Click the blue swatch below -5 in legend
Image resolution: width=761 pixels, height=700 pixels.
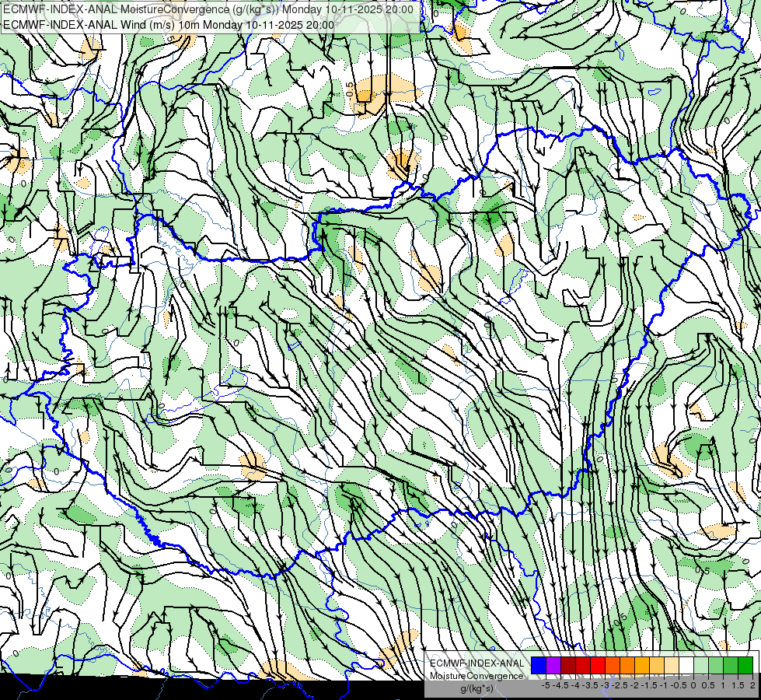click(539, 666)
